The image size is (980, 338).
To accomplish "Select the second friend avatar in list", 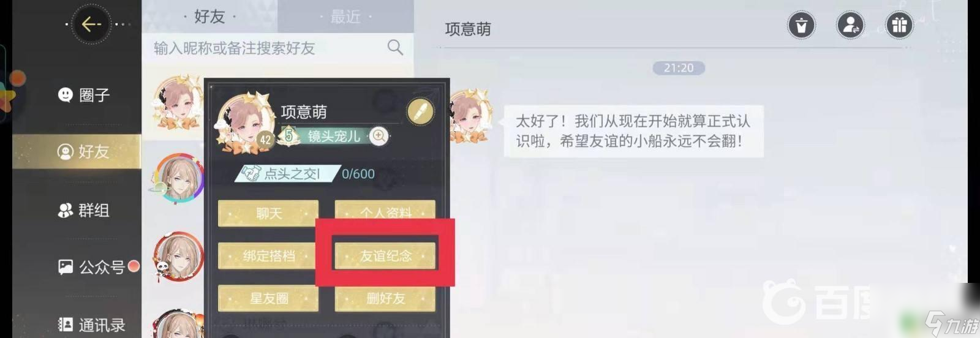I will click(x=178, y=178).
